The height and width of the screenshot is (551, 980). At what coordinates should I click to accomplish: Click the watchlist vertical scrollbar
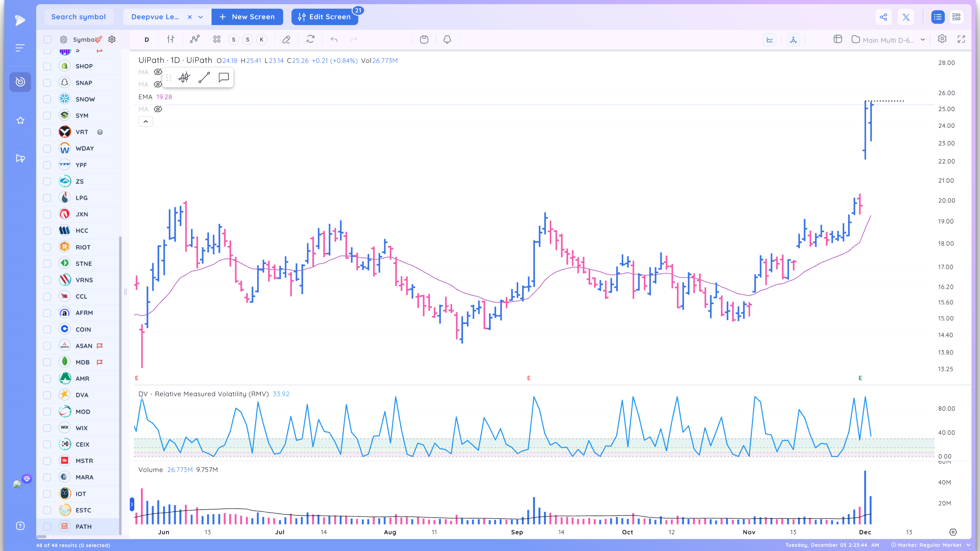(x=121, y=385)
